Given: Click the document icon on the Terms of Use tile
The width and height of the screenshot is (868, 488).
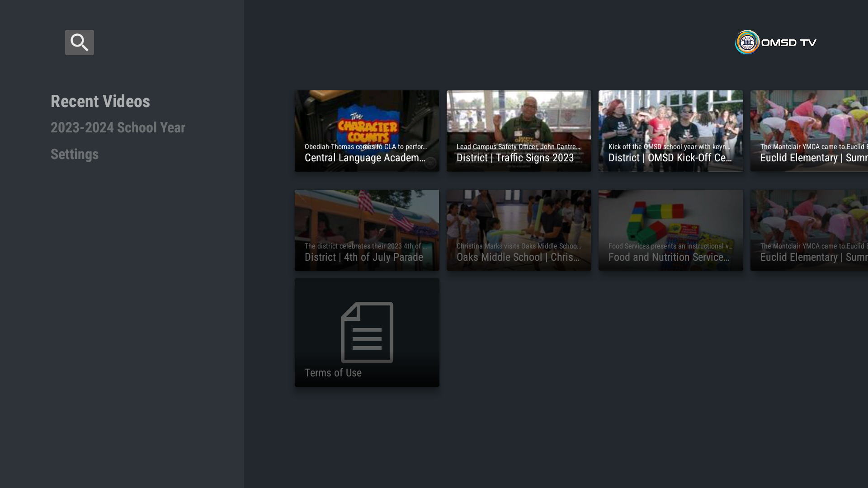Looking at the screenshot, I should [x=367, y=332].
